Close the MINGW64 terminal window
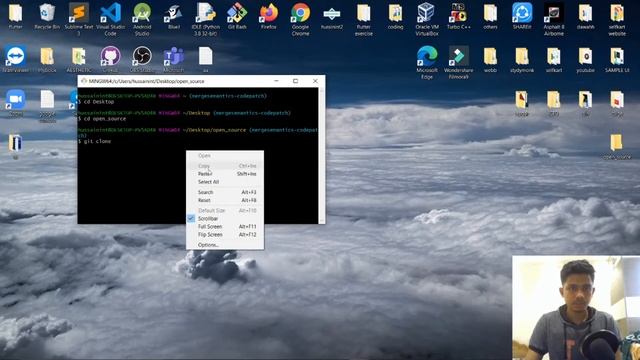This screenshot has height=360, width=640. point(315,81)
